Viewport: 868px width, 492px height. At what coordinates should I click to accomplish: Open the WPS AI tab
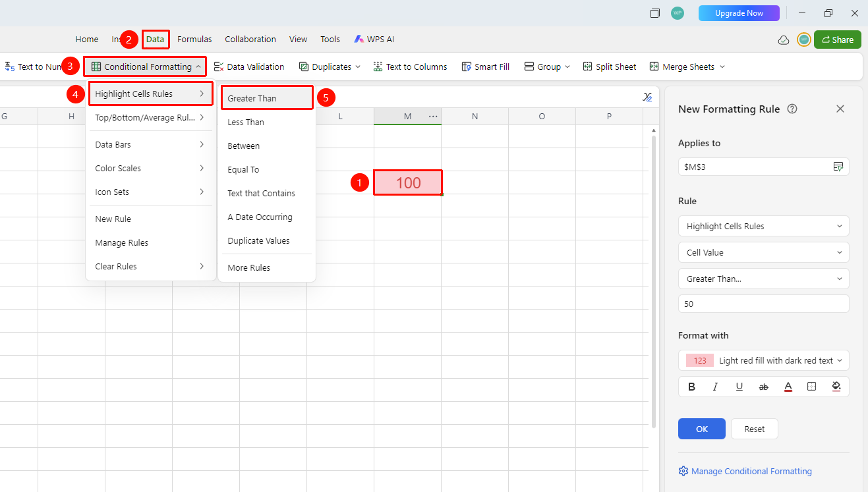coord(374,39)
